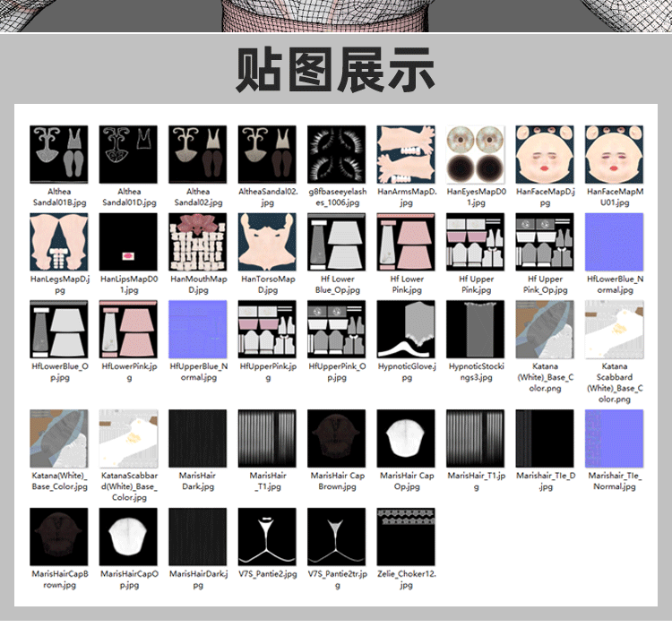Click file name "HfLowerBlue_Op.jpg" without spaces
Image resolution: width=672 pixels, height=636 pixels.
59,372
